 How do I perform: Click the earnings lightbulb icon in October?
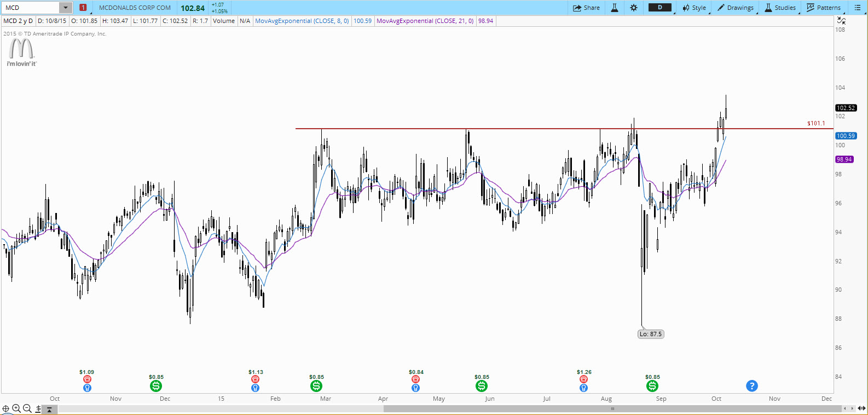click(x=87, y=388)
